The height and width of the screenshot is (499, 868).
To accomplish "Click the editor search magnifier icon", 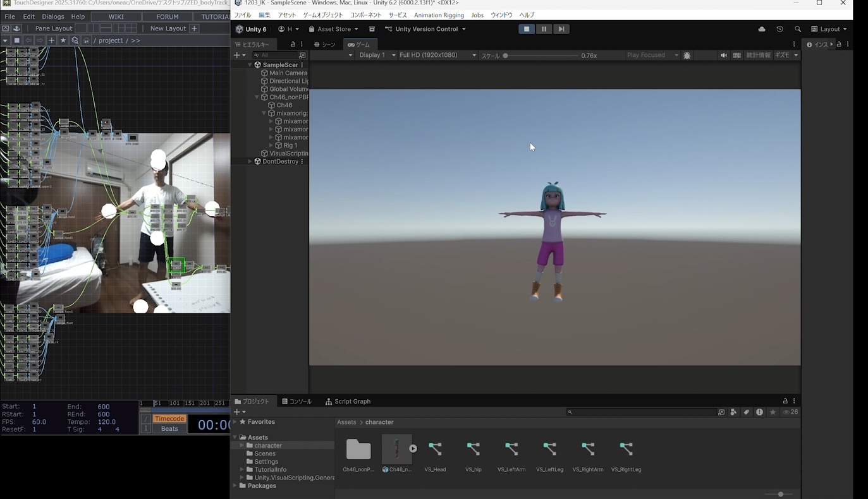I will pyautogui.click(x=797, y=28).
